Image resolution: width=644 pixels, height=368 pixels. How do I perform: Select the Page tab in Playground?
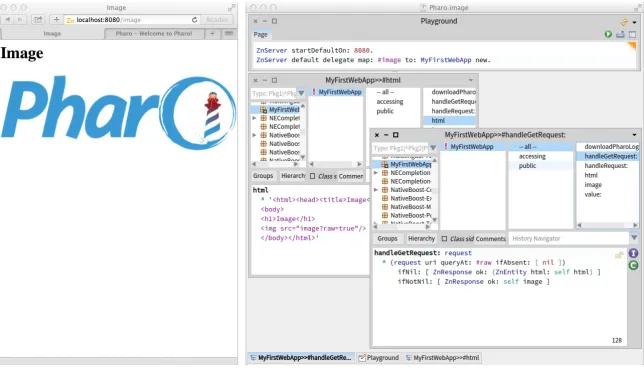click(260, 34)
